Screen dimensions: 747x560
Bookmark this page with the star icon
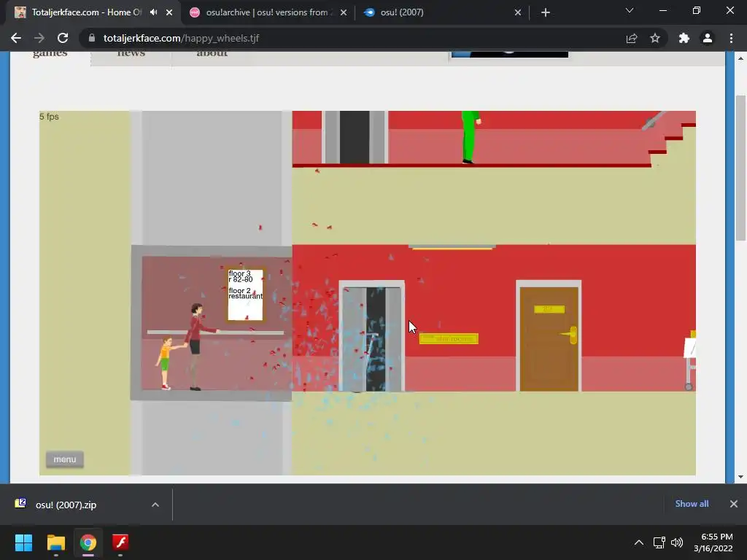click(655, 38)
